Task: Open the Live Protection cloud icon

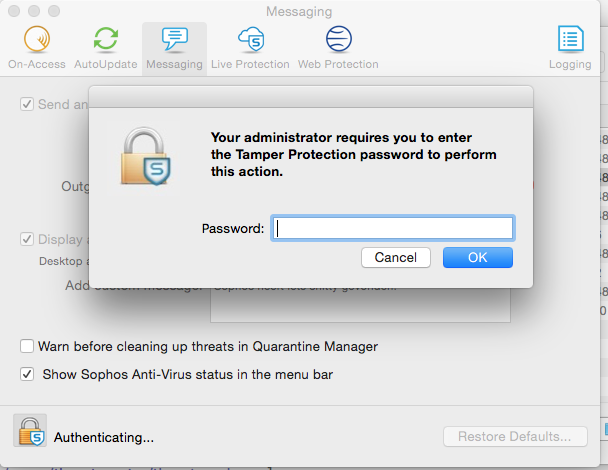Action: [x=250, y=39]
